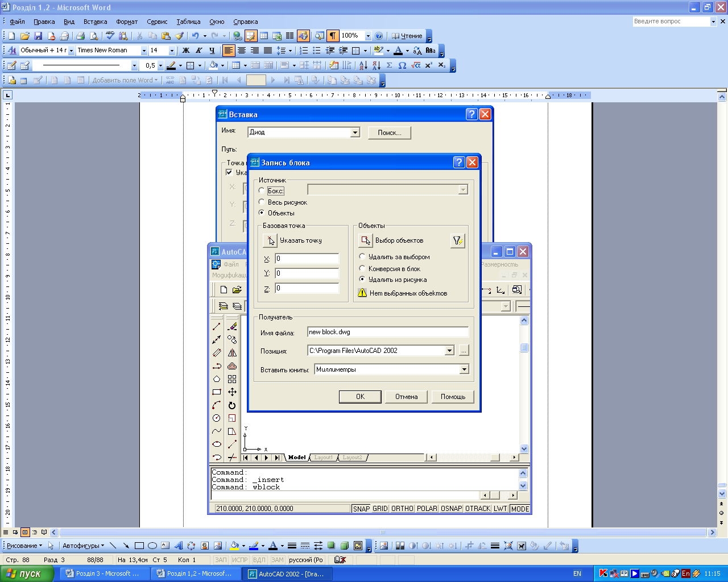728x582 pixels.
Task: Choose 'Удалить из рисунка' radio option
Action: click(x=362, y=279)
